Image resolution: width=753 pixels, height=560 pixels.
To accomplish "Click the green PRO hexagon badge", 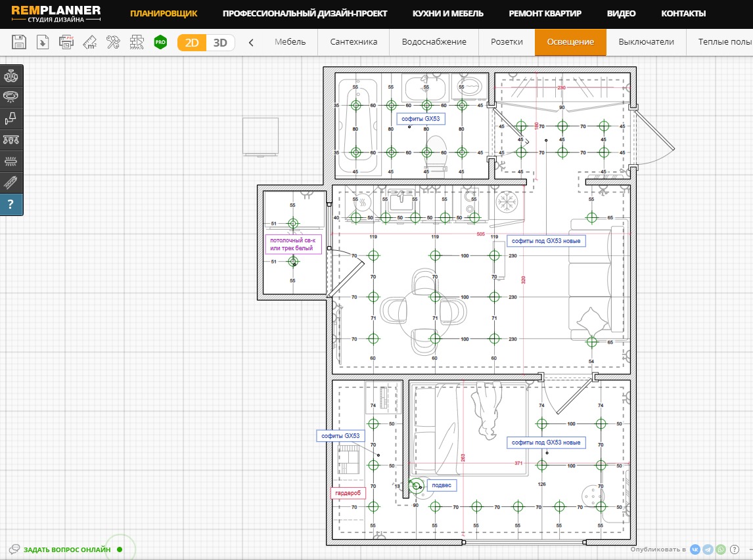I will pyautogui.click(x=160, y=42).
